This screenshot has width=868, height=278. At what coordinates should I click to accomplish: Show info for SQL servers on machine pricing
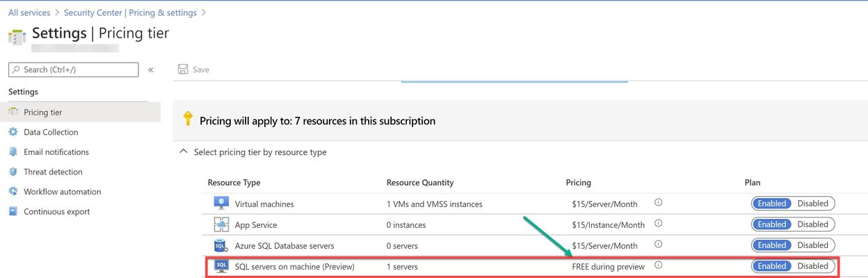pyautogui.click(x=658, y=265)
